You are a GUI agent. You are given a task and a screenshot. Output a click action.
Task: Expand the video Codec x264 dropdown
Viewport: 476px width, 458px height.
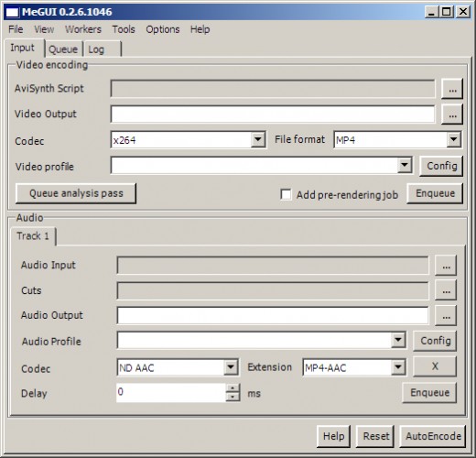pyautogui.click(x=258, y=139)
